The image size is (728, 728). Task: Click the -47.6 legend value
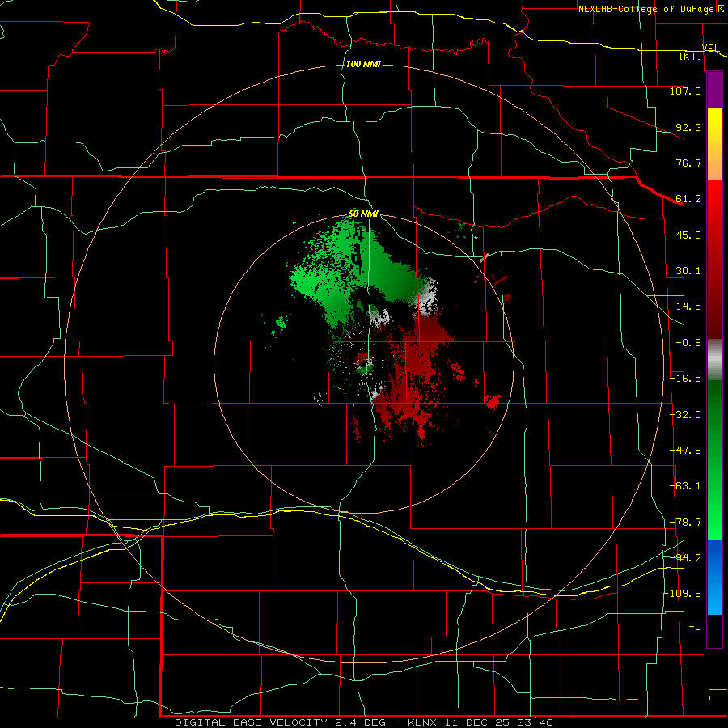(x=685, y=451)
